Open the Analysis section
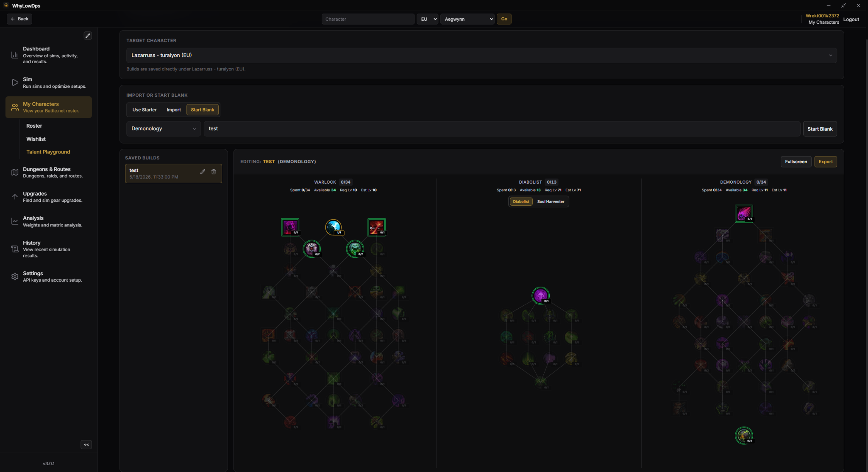868x472 pixels. pos(49,221)
